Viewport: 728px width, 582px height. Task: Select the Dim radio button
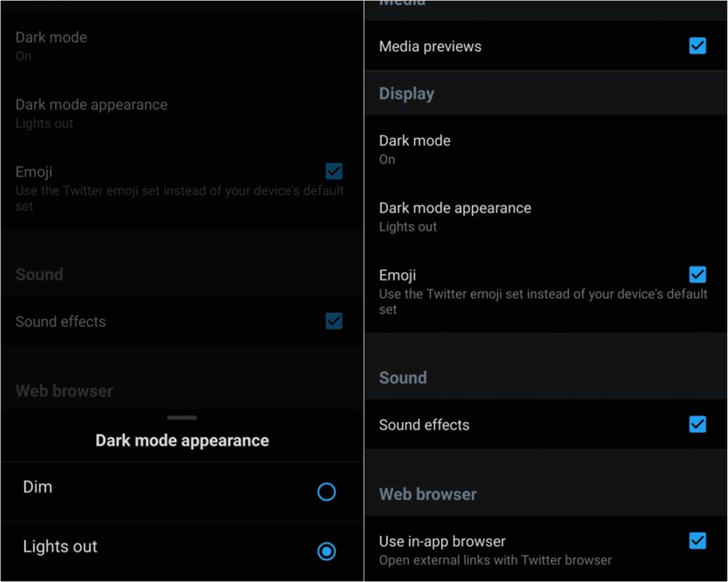(x=326, y=492)
